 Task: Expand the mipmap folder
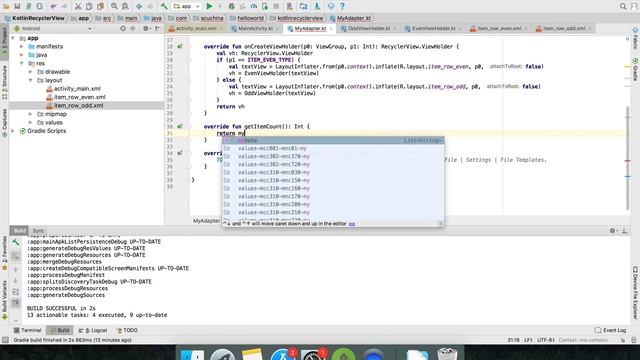31,114
